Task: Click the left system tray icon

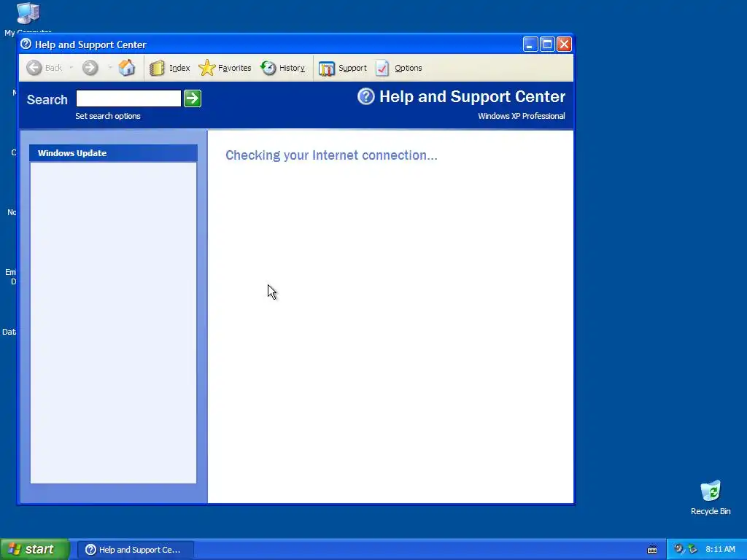Action: pos(678,550)
